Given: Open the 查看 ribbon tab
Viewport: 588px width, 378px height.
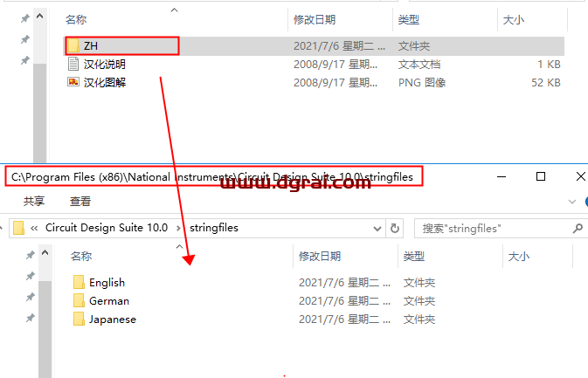Looking at the screenshot, I should tap(80, 201).
